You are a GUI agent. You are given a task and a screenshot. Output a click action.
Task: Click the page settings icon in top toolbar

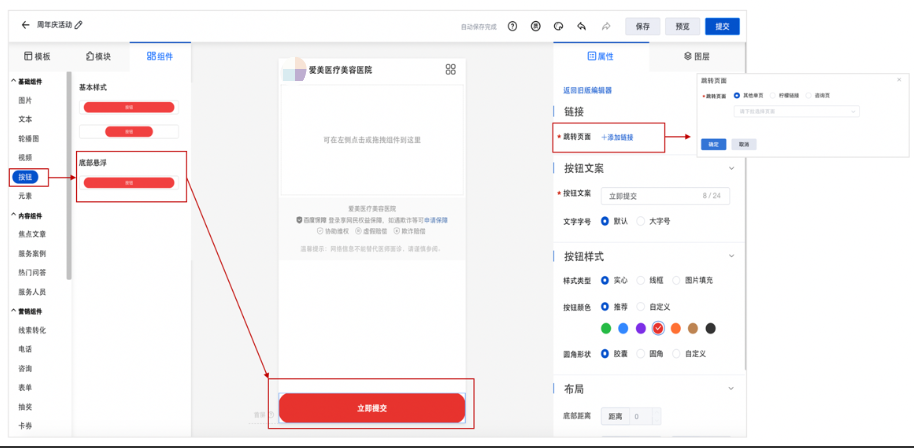pyautogui.click(x=536, y=26)
